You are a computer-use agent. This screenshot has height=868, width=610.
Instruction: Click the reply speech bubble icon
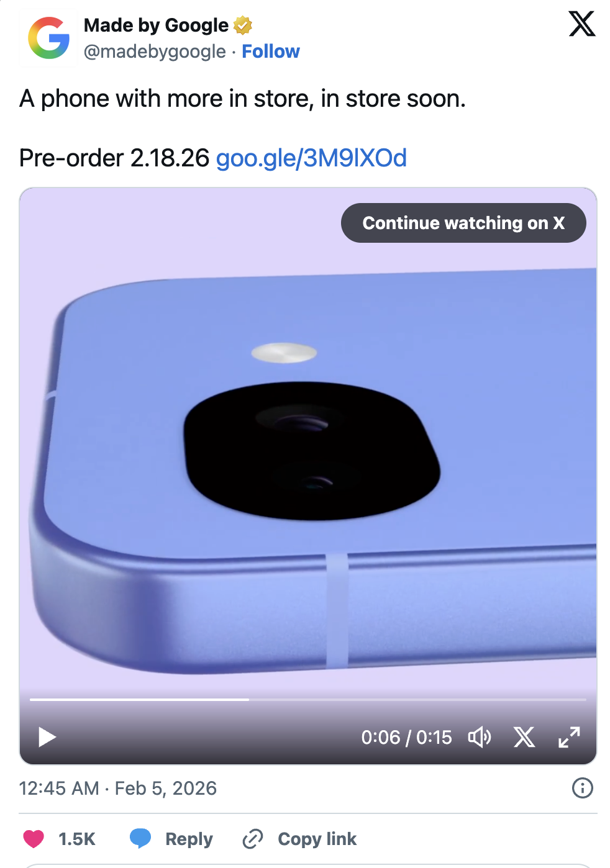(140, 838)
